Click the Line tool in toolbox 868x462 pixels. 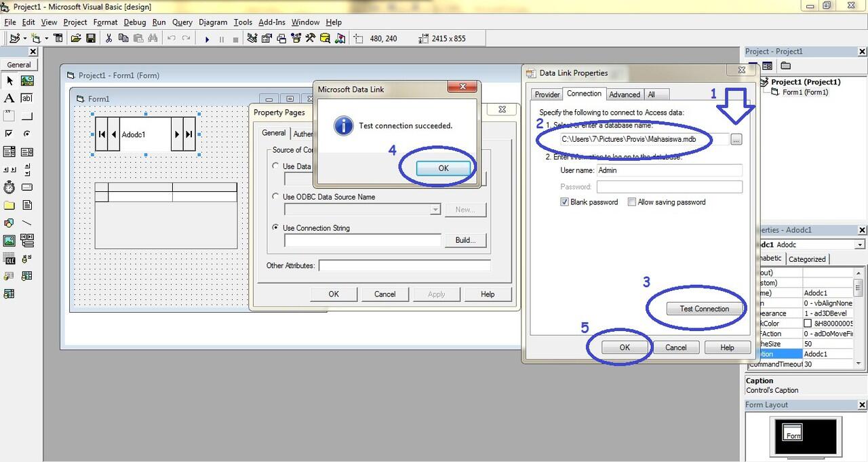click(x=27, y=223)
